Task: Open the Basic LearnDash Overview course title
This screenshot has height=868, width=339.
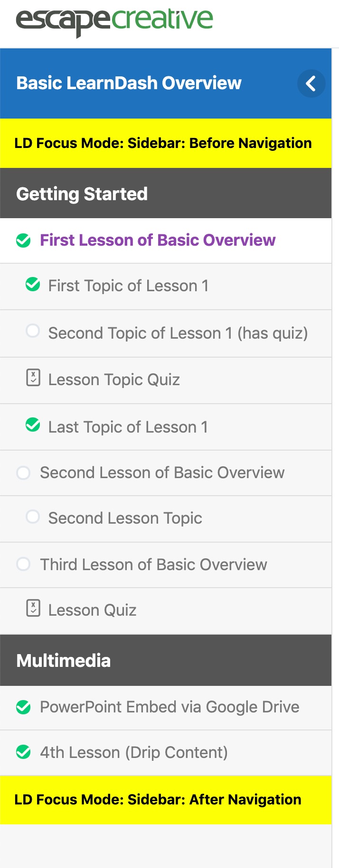Action: (x=129, y=83)
